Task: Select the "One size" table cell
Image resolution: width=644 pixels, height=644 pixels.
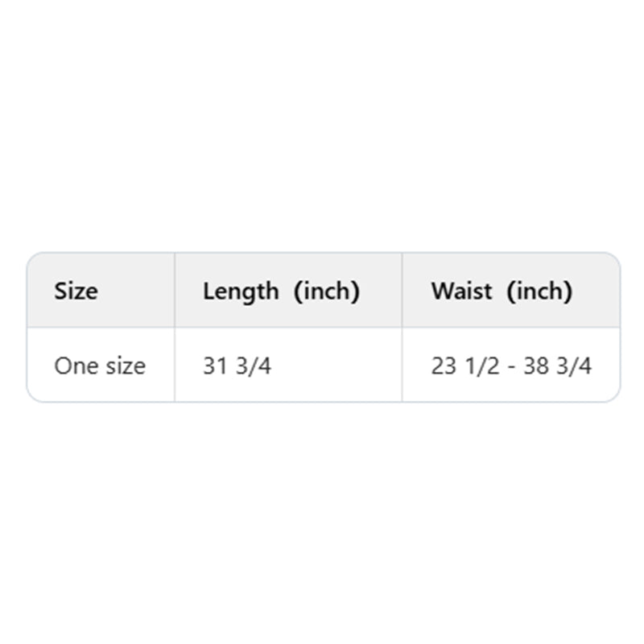Action: pos(100,366)
